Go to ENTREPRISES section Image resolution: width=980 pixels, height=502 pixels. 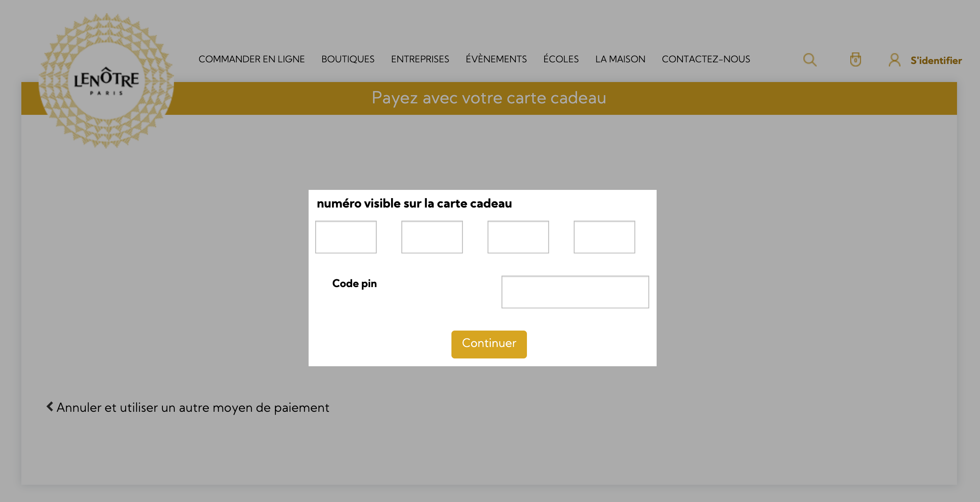(420, 59)
